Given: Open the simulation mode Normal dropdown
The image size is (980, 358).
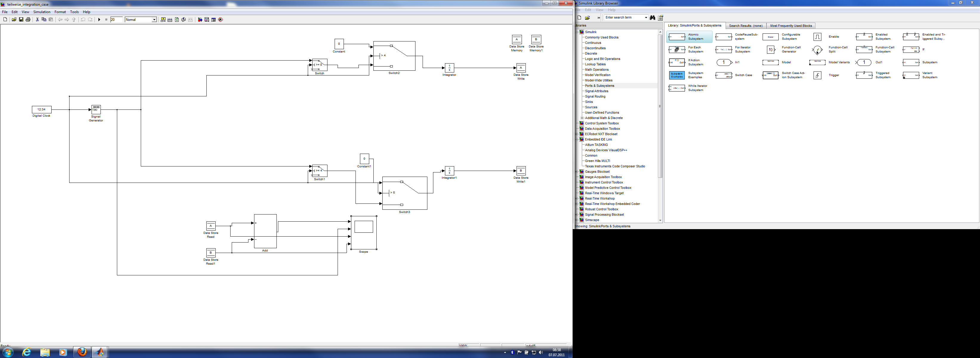Looking at the screenshot, I should coord(154,20).
